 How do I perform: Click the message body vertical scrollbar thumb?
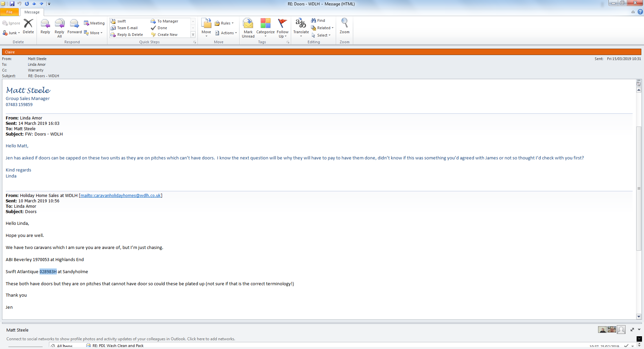point(639,188)
